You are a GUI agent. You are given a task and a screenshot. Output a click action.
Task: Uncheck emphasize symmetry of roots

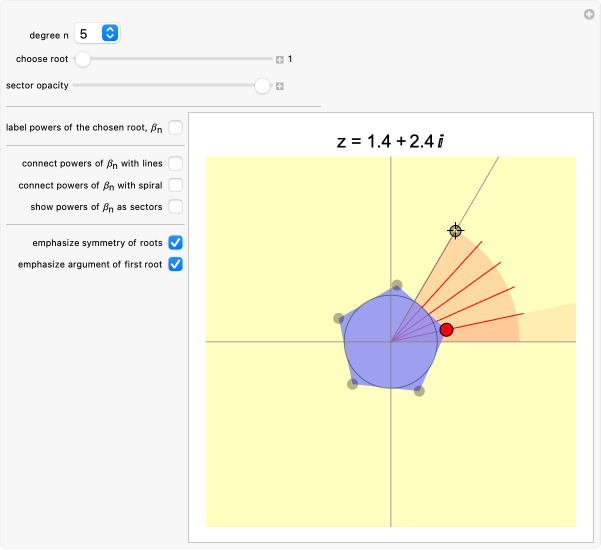175,243
